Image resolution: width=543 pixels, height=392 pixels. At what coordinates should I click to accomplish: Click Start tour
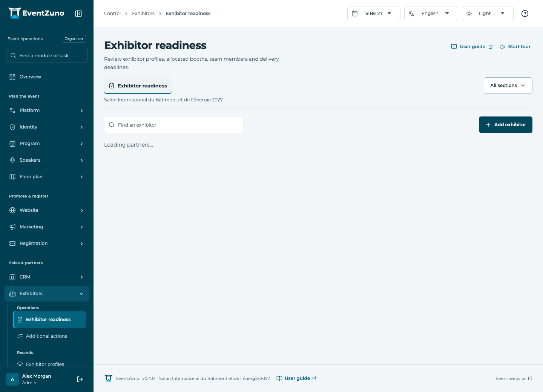515,47
